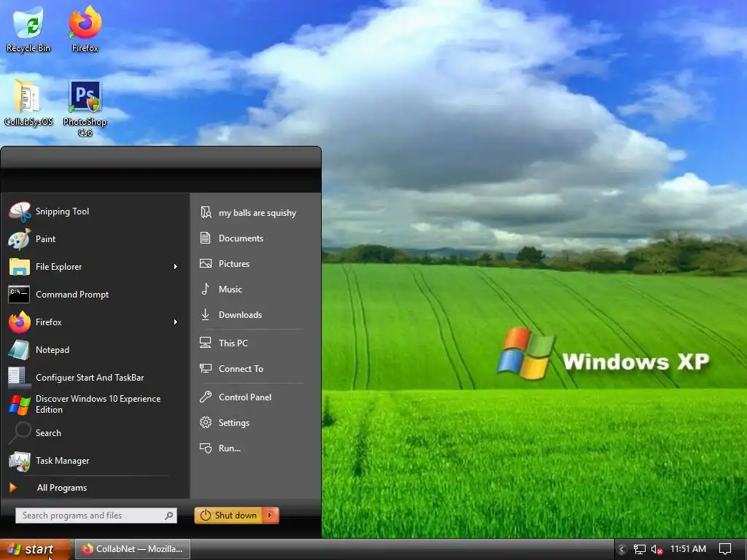
Task: Open the Recycle Bin desktop icon
Action: (x=28, y=28)
